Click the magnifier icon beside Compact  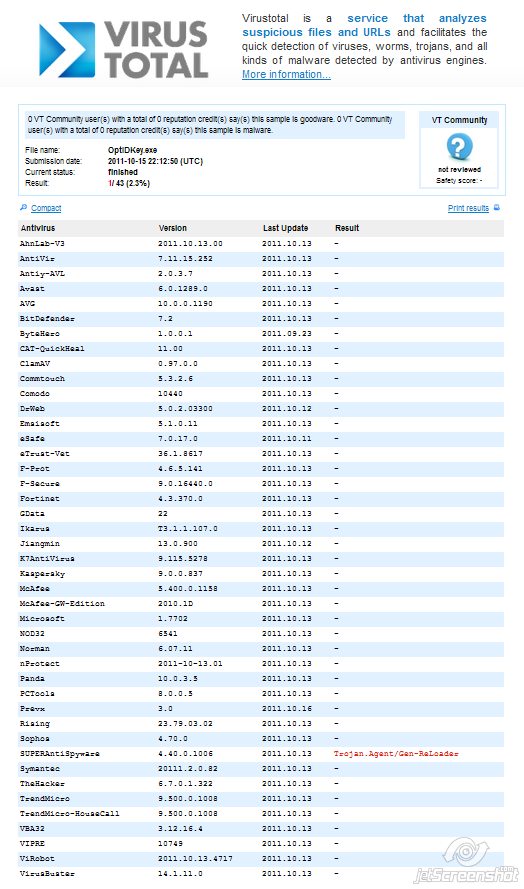pos(23,208)
